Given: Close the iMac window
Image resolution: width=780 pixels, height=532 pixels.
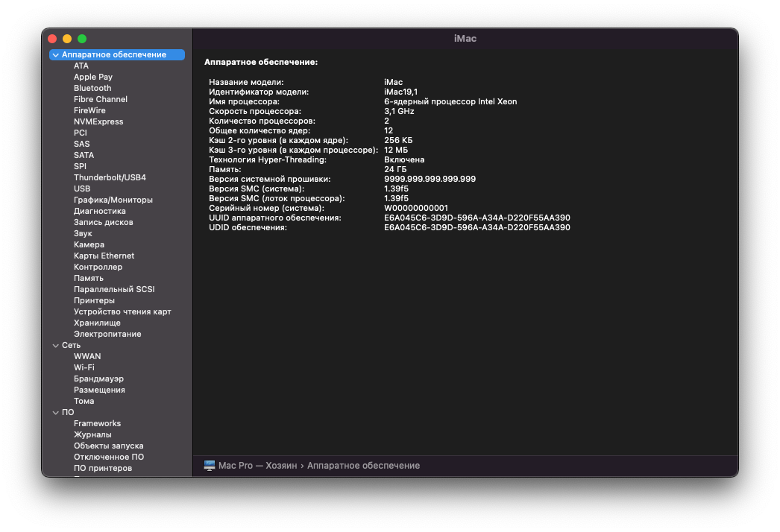Looking at the screenshot, I should [x=52, y=39].
